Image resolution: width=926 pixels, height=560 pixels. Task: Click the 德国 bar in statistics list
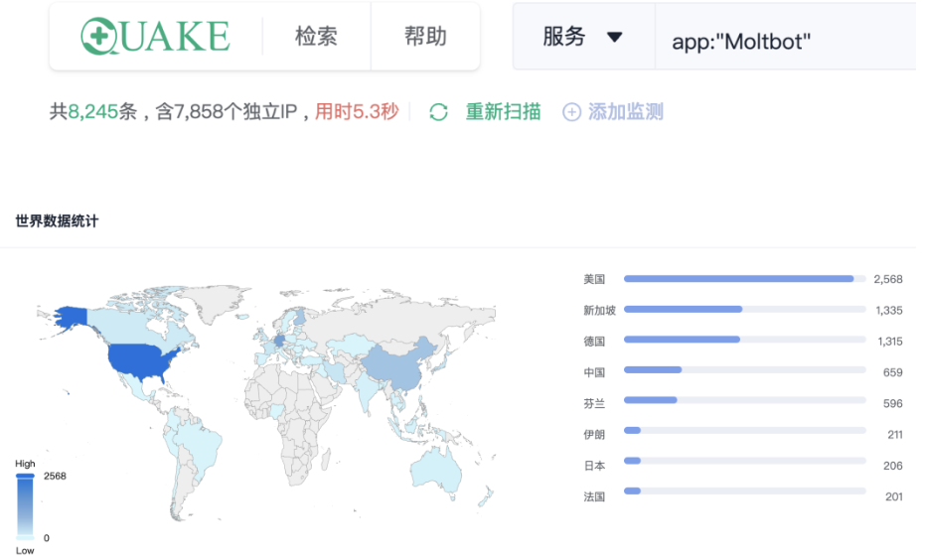tap(683, 341)
